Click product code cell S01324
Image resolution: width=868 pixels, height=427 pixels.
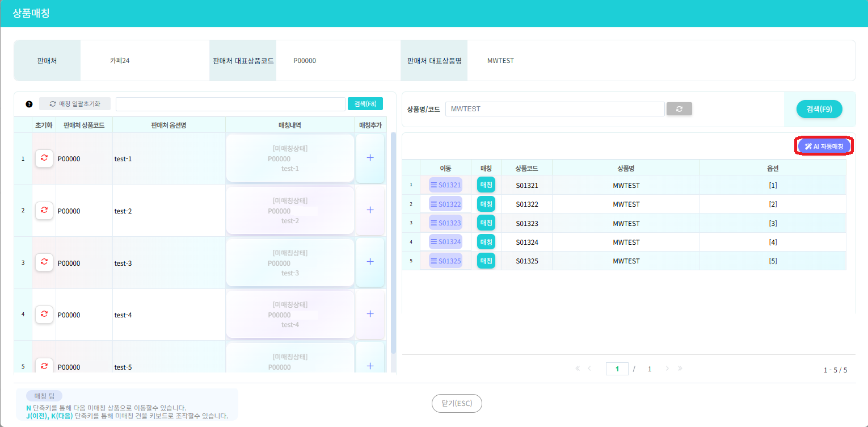click(x=527, y=242)
